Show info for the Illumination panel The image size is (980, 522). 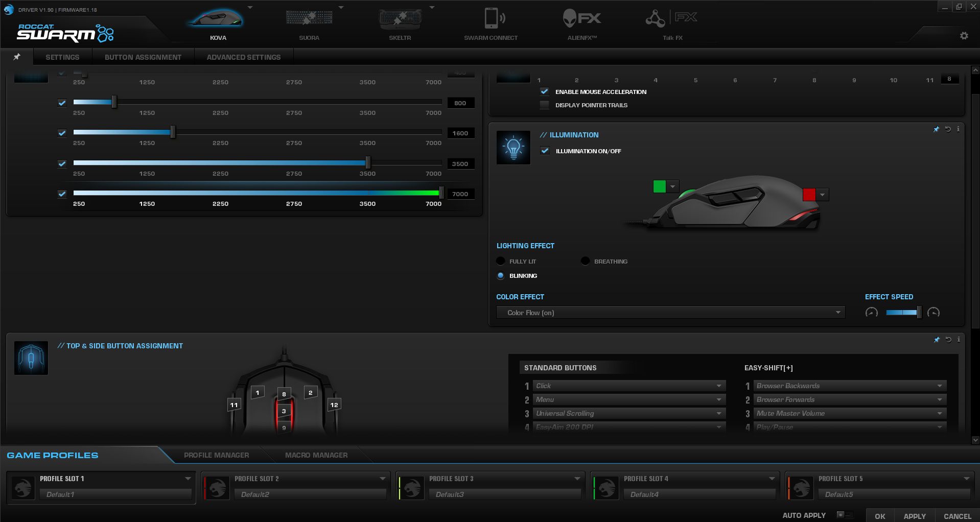958,129
